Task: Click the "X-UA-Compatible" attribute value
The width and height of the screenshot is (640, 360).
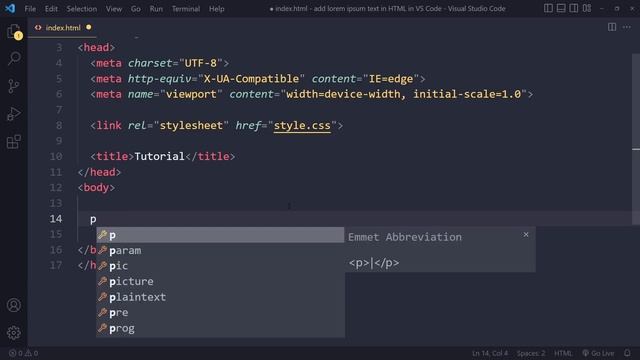Action: [x=251, y=79]
